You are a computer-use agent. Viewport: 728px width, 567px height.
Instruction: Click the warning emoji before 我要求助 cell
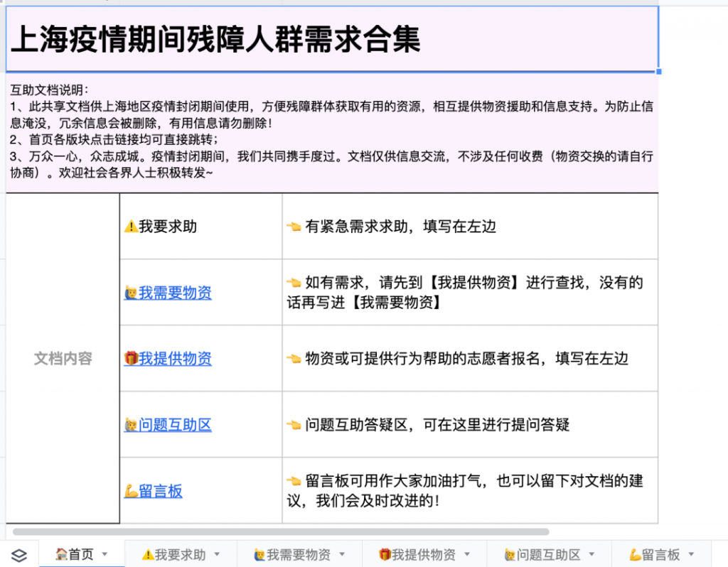pos(131,227)
